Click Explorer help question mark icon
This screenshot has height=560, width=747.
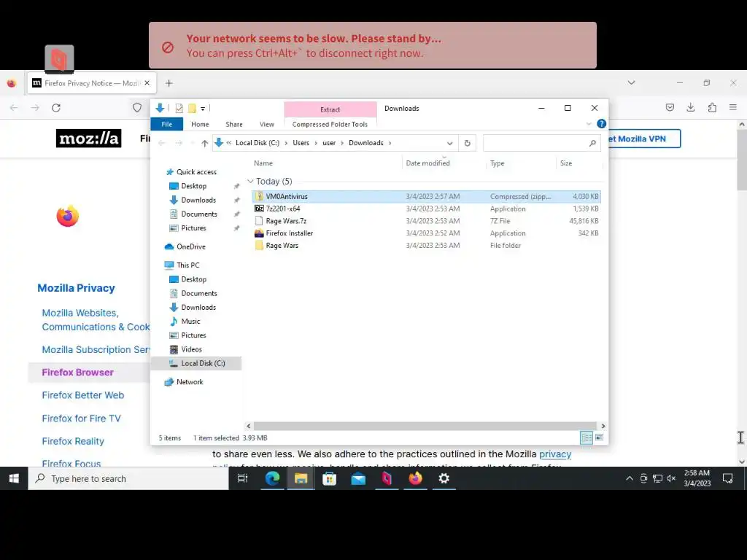[x=601, y=124]
